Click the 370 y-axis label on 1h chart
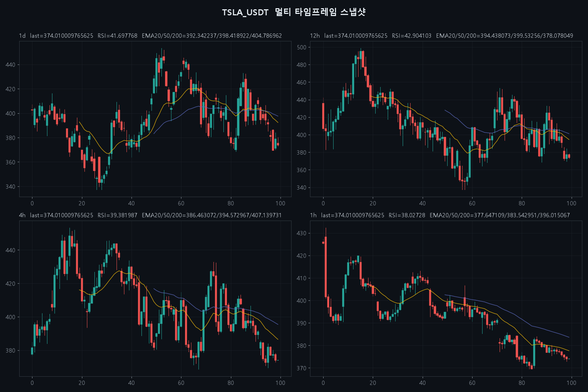 (x=301, y=368)
